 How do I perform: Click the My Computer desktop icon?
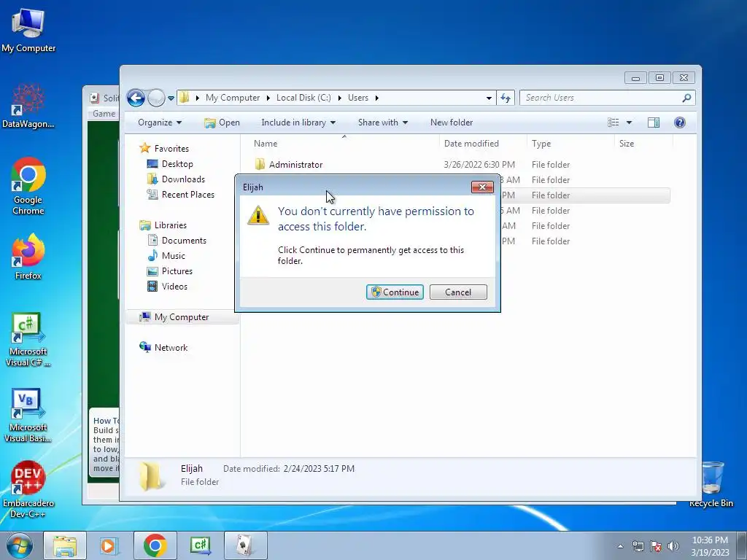[28, 31]
